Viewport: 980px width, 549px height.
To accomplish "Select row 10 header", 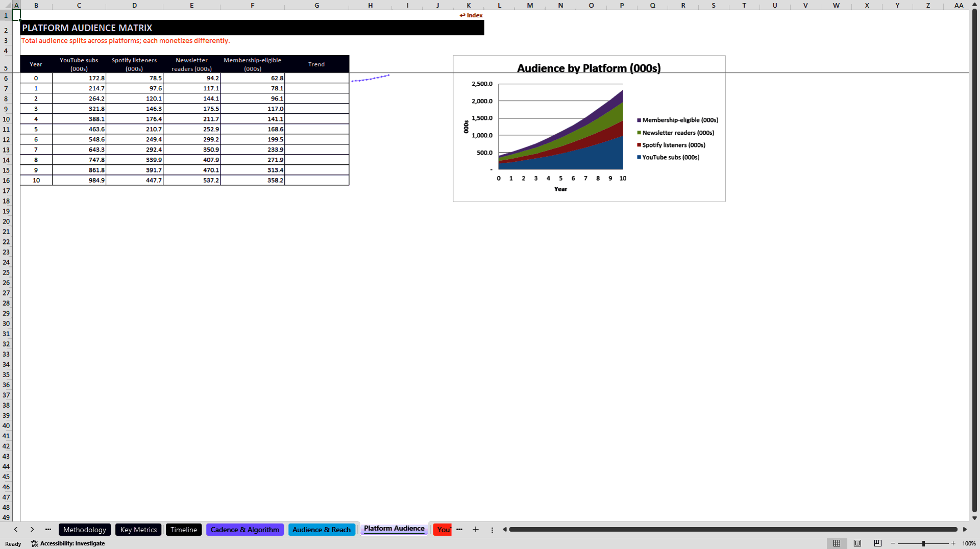I will click(6, 119).
